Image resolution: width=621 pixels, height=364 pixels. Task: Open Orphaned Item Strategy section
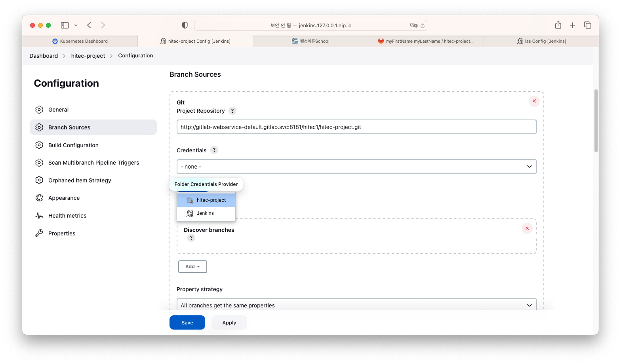tap(93, 180)
